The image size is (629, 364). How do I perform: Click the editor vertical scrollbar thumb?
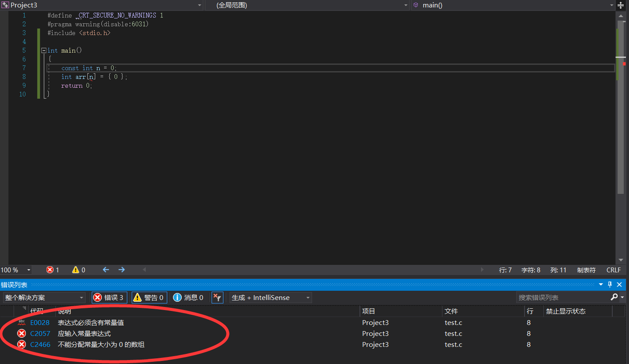(x=621, y=107)
